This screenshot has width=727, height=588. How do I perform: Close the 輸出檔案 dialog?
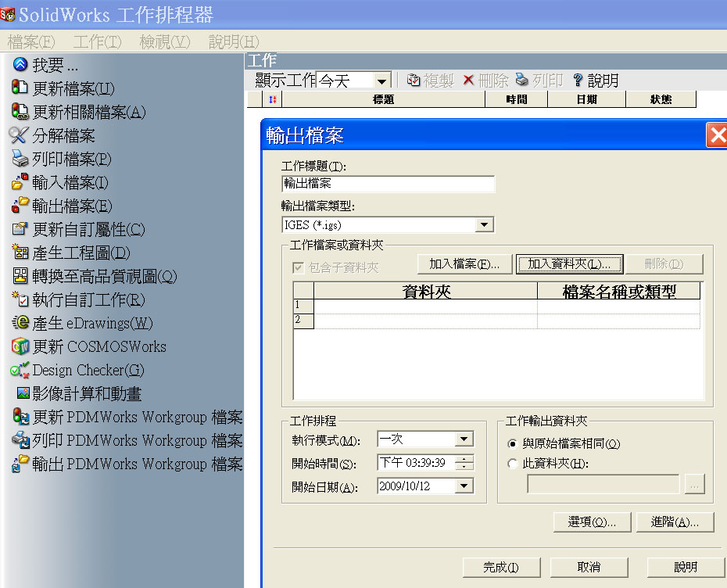tap(717, 135)
